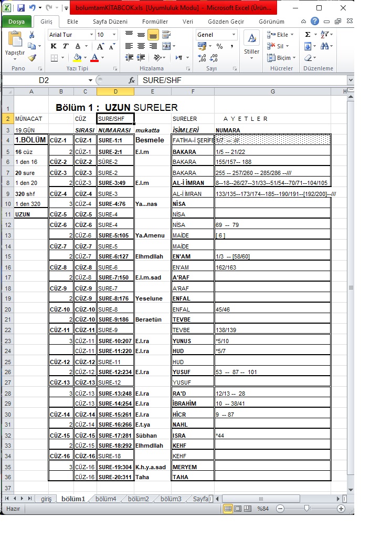The image size is (392, 558).
Task: Click text direction paragraph icon
Action: click(179, 58)
